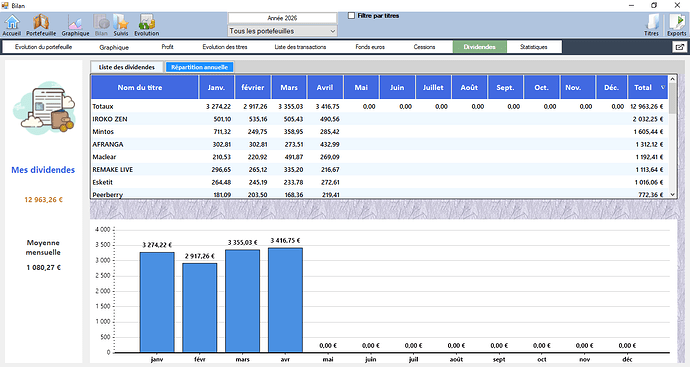The width and height of the screenshot is (690, 367).
Task: Sort by Sept. column header
Action: [x=505, y=88]
